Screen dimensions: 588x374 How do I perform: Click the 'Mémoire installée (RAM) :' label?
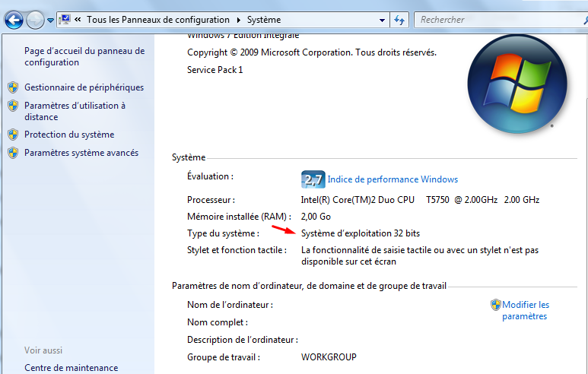click(240, 217)
